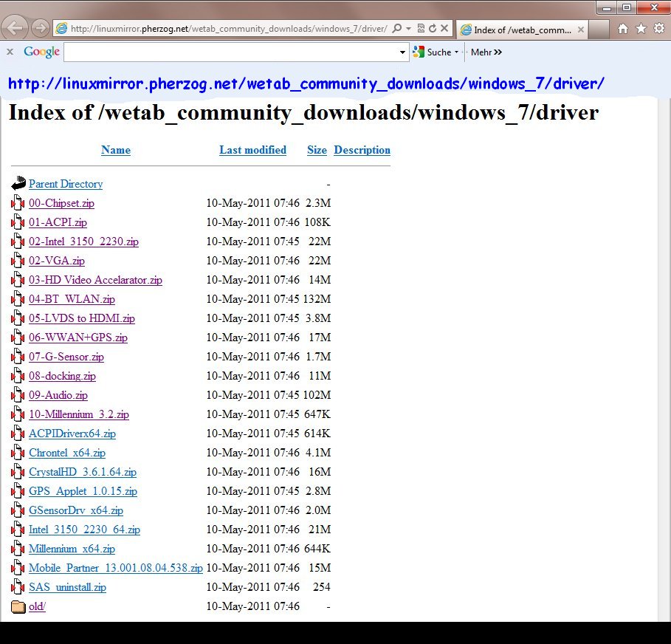
Task: Open Favorites star icon
Action: (641, 29)
